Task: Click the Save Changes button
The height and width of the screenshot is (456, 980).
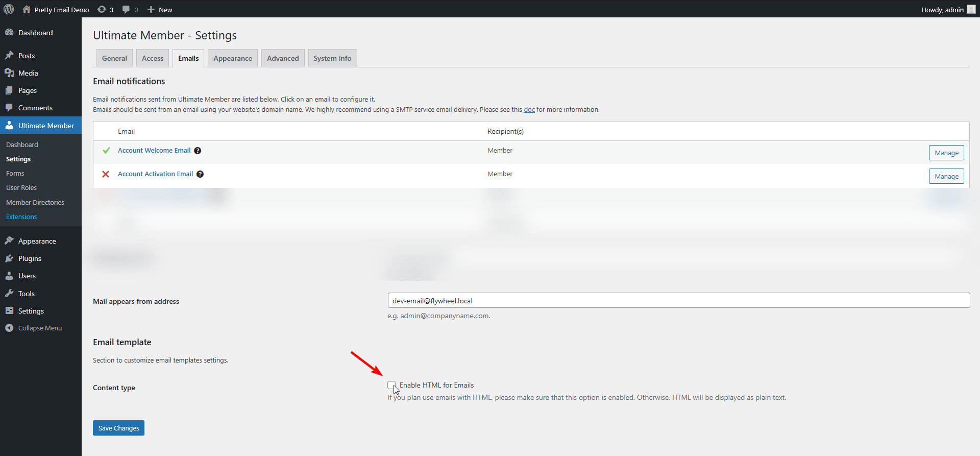Action: click(x=118, y=428)
